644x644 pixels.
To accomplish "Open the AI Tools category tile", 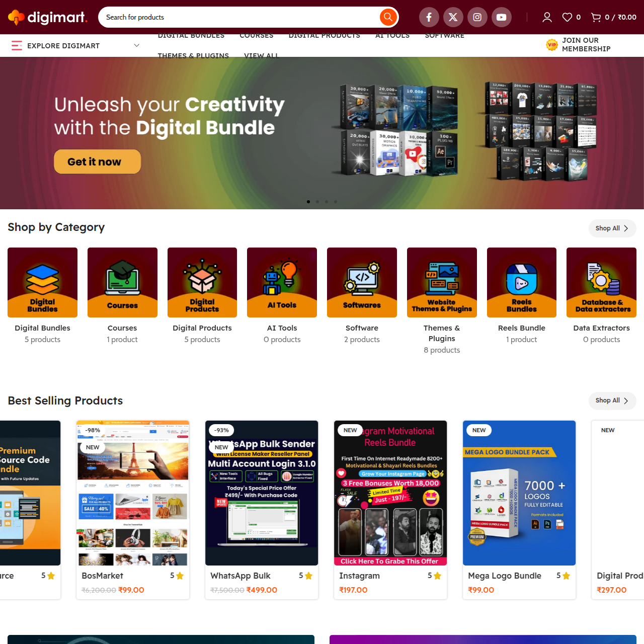I will point(282,282).
